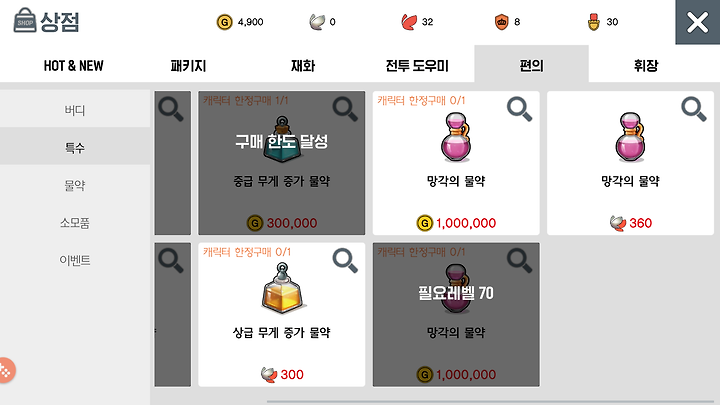The image size is (720, 405).
Task: Open the orange floating menu button
Action: tap(6, 370)
